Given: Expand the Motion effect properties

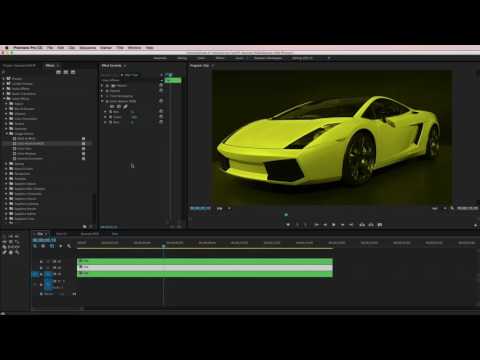Looking at the screenshot, I should pyautogui.click(x=102, y=86).
